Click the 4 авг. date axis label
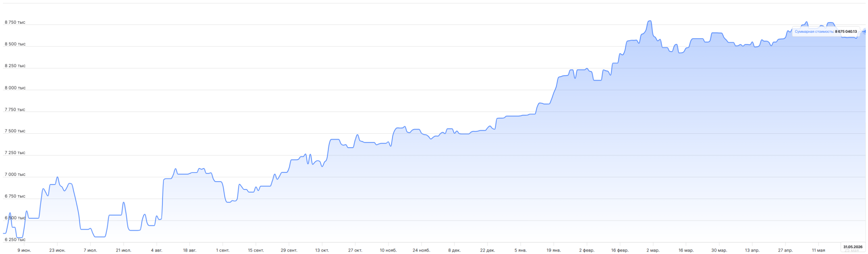The height and width of the screenshot is (254, 868). (x=157, y=250)
